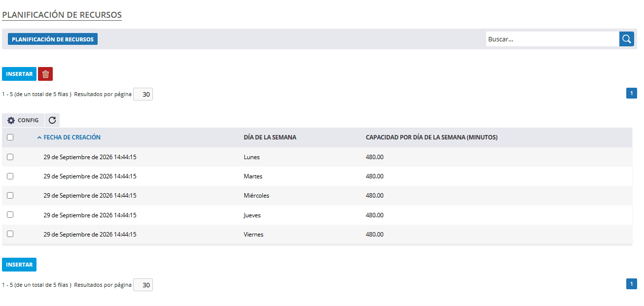
Task: Click the Día de la Semana header
Action: tap(270, 137)
